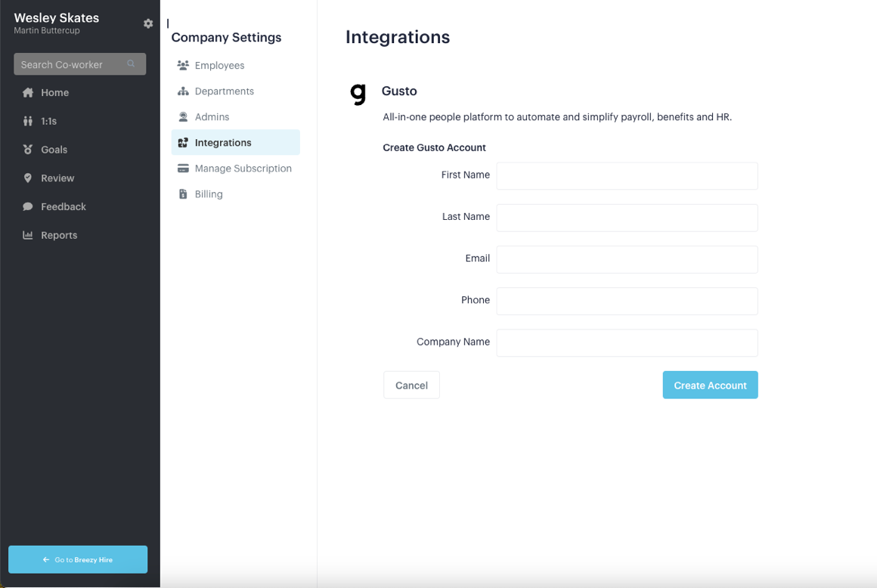The width and height of the screenshot is (877, 588).
Task: Click the Gusto description text
Action: (x=557, y=117)
